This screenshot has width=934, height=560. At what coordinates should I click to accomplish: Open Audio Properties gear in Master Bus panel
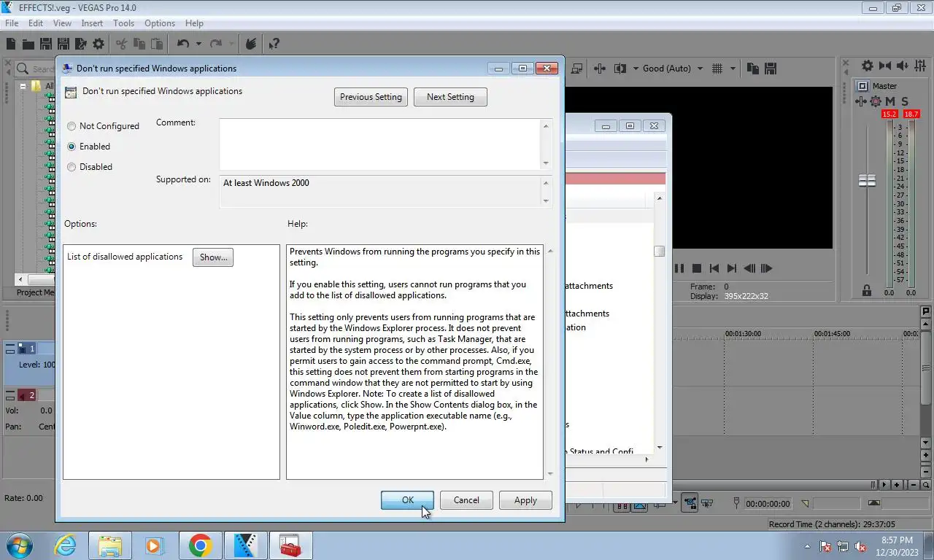867,66
